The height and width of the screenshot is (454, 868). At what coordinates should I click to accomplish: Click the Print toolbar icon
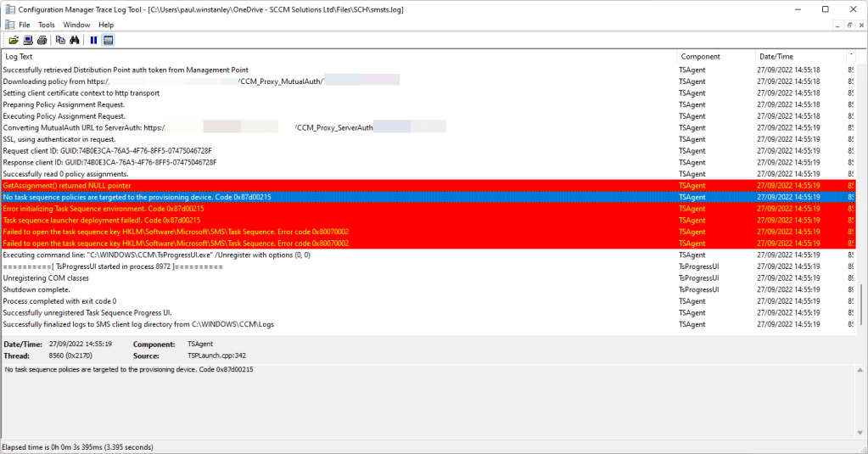tap(42, 40)
